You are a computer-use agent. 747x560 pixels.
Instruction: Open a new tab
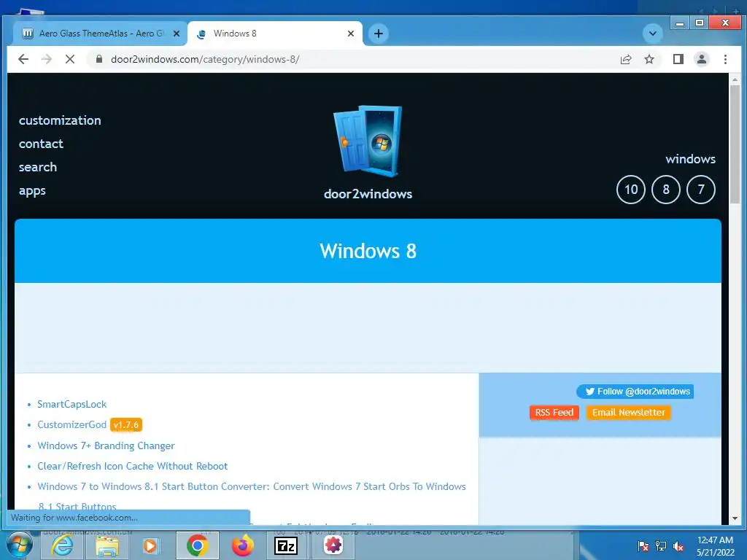point(379,34)
